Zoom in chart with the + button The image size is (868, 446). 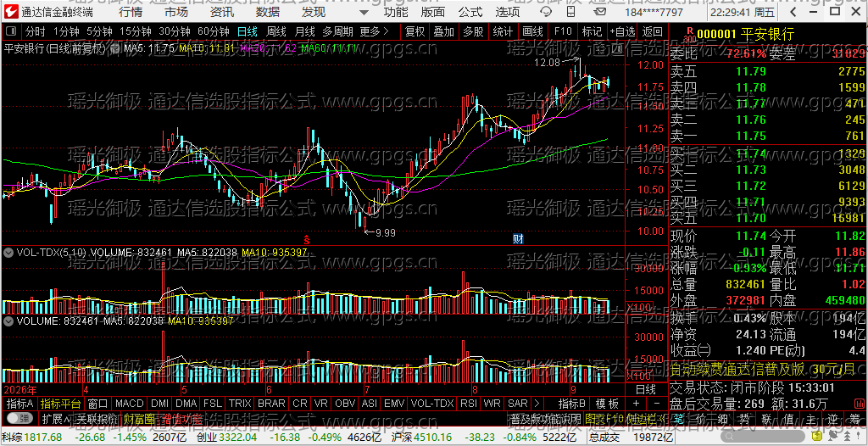pyautogui.click(x=636, y=404)
